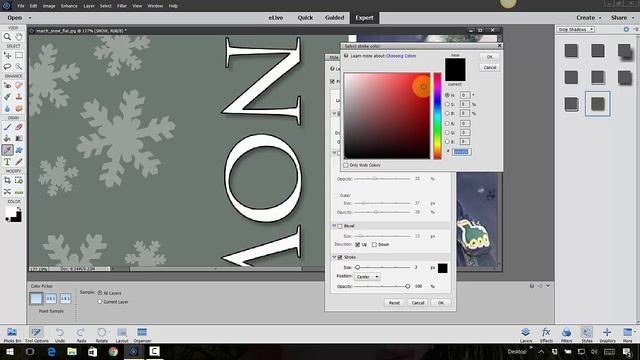Open the Filter menu
Screen dimensions: 640x360
coord(122,6)
